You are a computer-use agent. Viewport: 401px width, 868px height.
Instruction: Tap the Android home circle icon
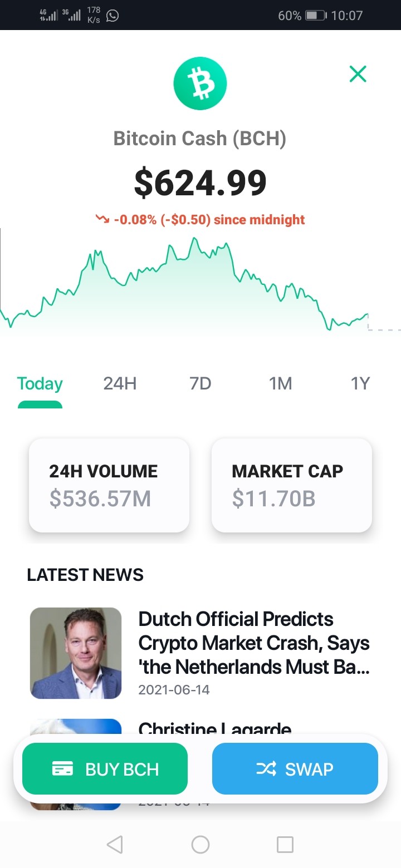[x=200, y=845]
